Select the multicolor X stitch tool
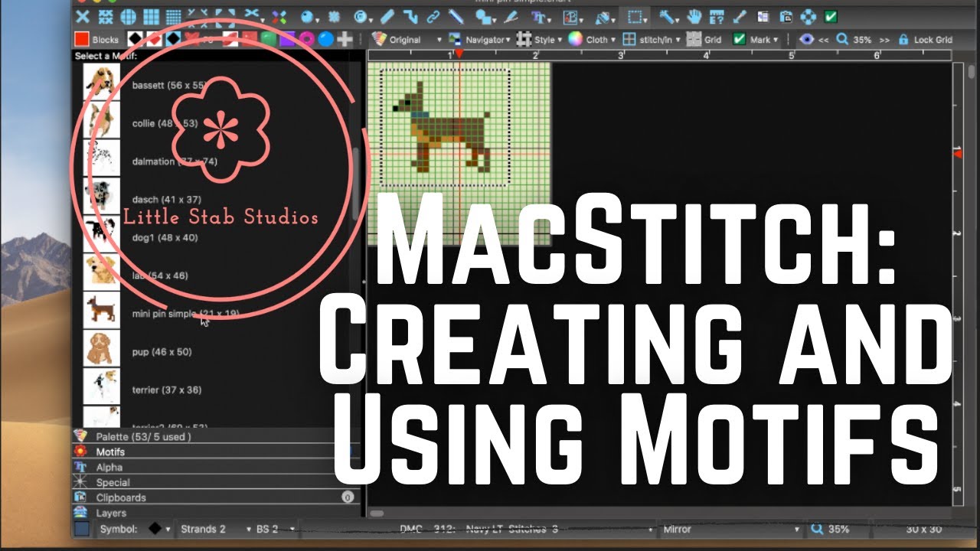 279,17
